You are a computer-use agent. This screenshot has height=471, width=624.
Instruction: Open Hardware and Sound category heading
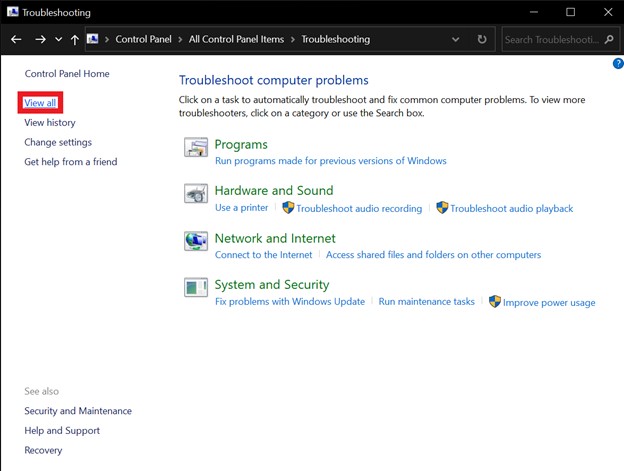pyautogui.click(x=274, y=191)
